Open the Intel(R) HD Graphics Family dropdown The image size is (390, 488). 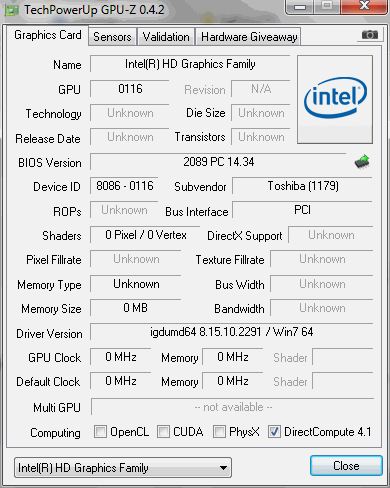123,468
